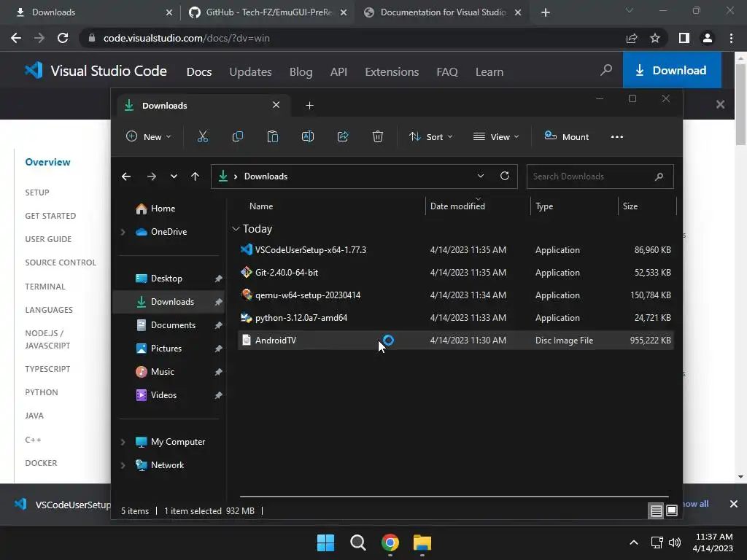Open a new tab in File Explorer
This screenshot has width=747, height=560.
(x=309, y=105)
